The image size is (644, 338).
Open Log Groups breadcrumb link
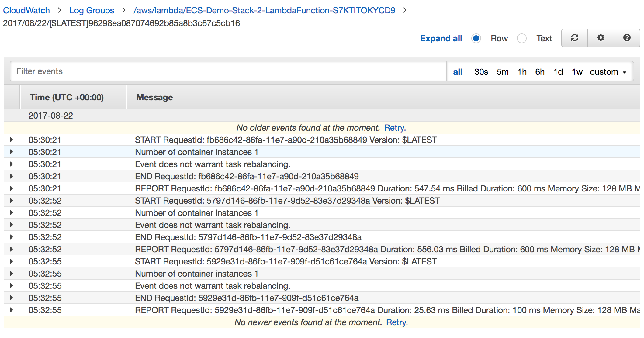coord(92,10)
